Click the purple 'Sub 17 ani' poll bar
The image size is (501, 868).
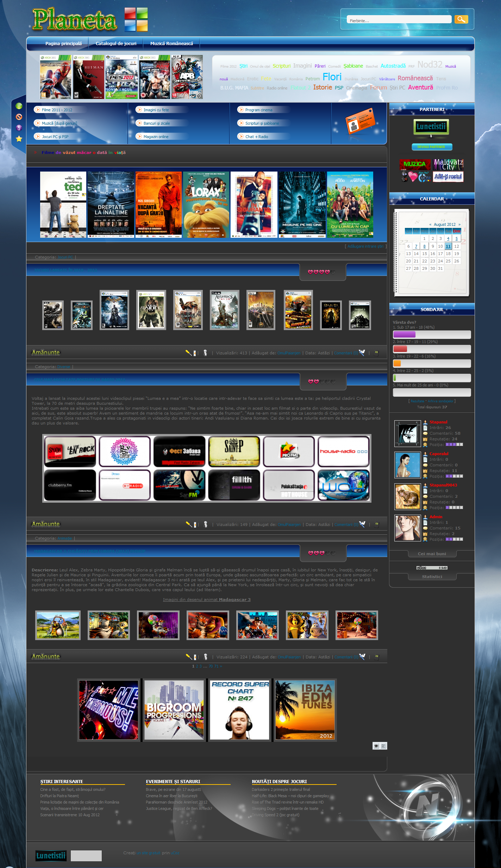point(404,334)
